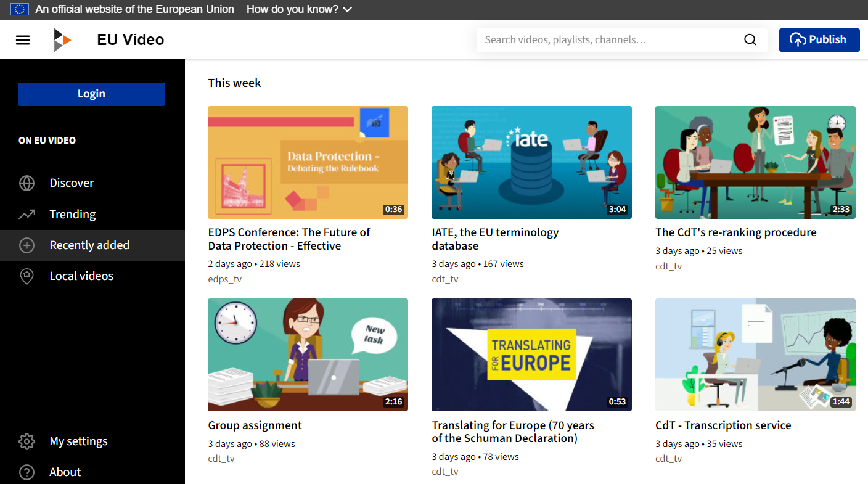Viewport: 868px width, 484px height.
Task: Click the 'This week' section heading
Action: coord(234,83)
